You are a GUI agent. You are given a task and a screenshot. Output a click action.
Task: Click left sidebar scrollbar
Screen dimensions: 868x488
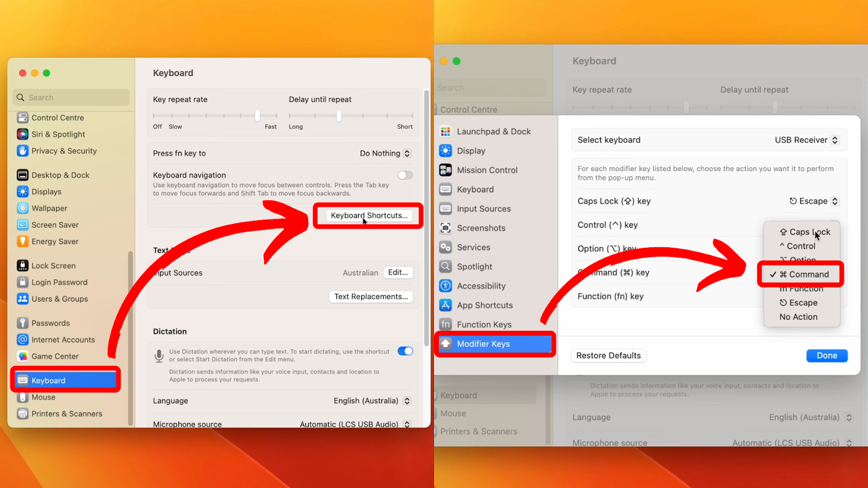[x=130, y=338]
